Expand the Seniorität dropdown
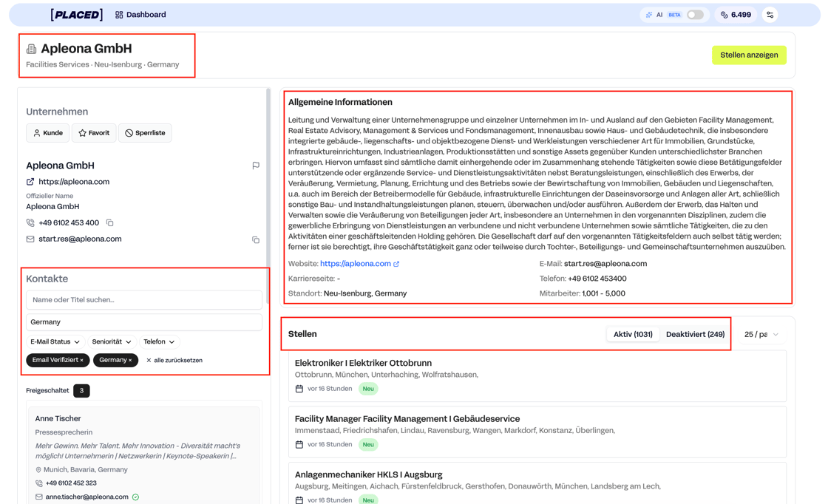Viewport: 828px width, 504px height. [112, 342]
